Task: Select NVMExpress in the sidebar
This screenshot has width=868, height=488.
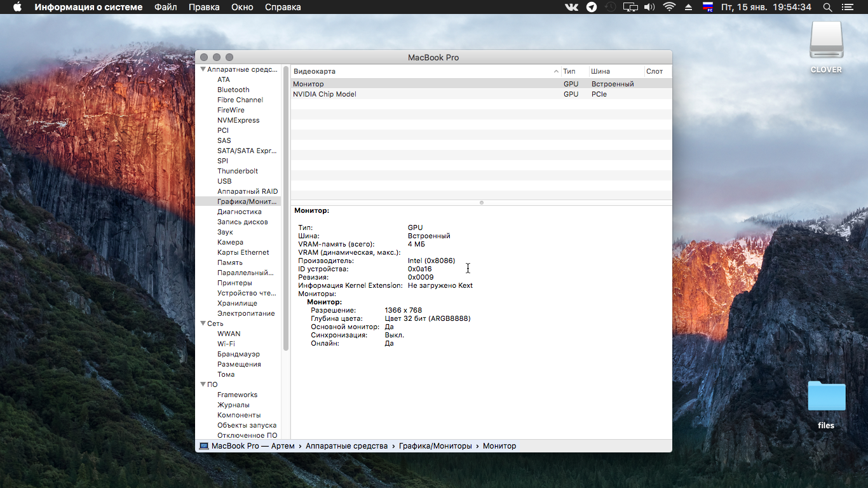Action: point(238,120)
